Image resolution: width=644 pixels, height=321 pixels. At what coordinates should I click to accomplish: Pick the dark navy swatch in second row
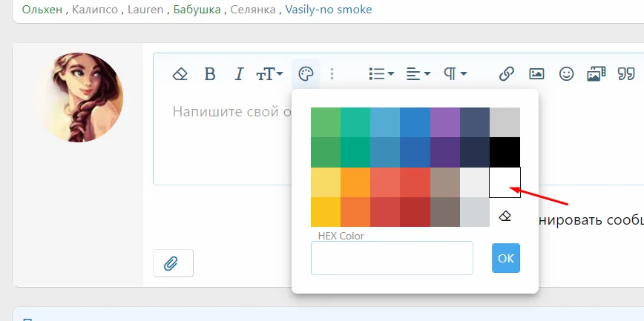click(475, 152)
